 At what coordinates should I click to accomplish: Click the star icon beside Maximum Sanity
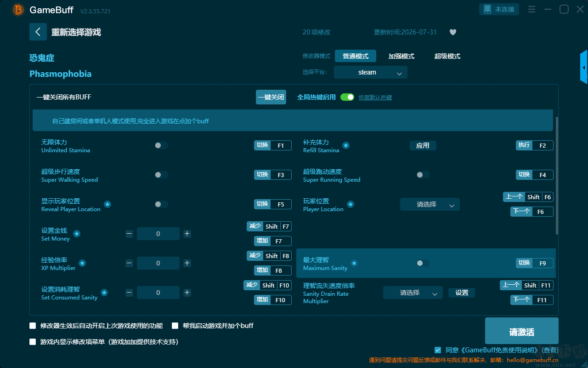[x=354, y=263]
